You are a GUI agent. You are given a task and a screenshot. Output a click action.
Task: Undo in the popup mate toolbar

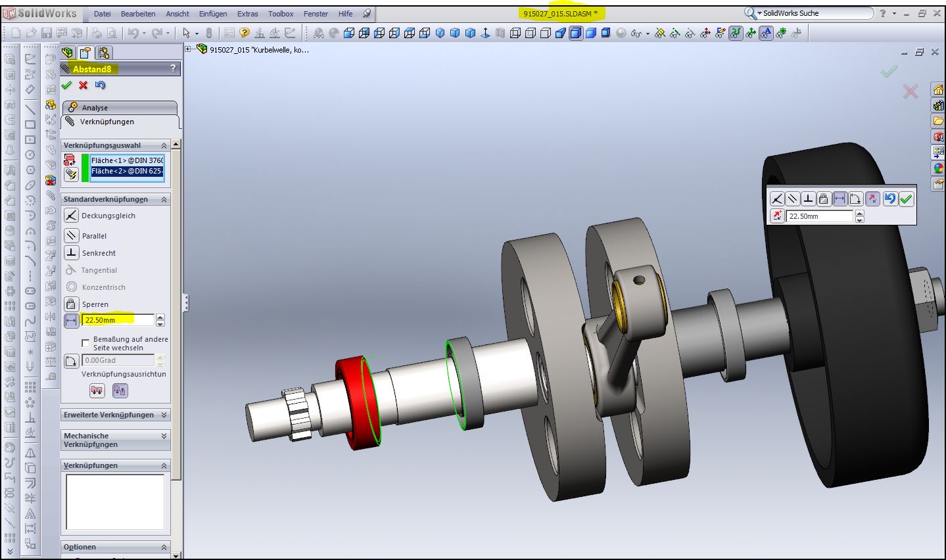click(889, 198)
